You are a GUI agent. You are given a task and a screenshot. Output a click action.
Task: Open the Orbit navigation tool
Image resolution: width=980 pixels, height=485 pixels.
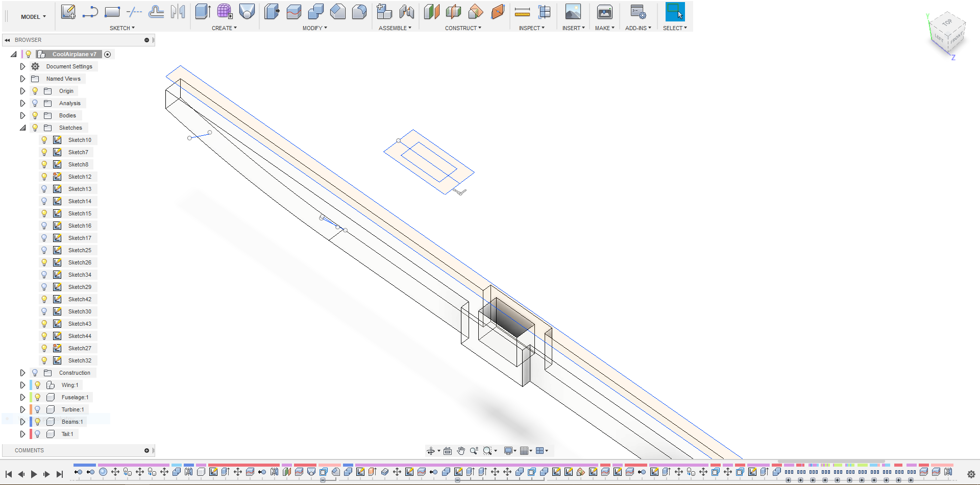tap(431, 451)
